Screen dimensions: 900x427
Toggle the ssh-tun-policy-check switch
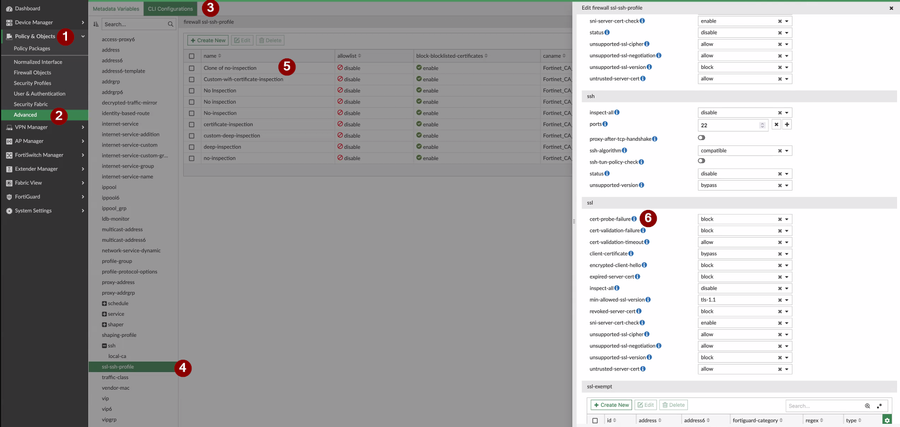point(701,161)
